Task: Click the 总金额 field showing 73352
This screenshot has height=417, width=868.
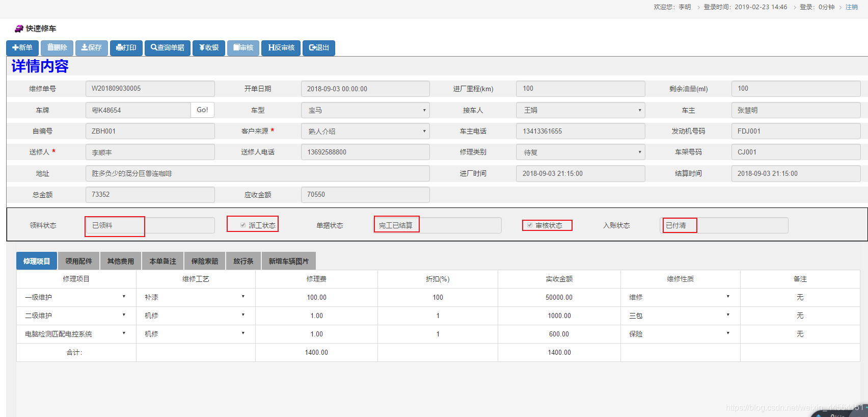Action: pos(150,195)
